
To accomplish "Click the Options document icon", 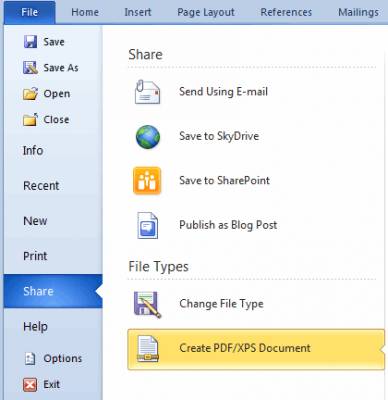I will tap(30, 358).
